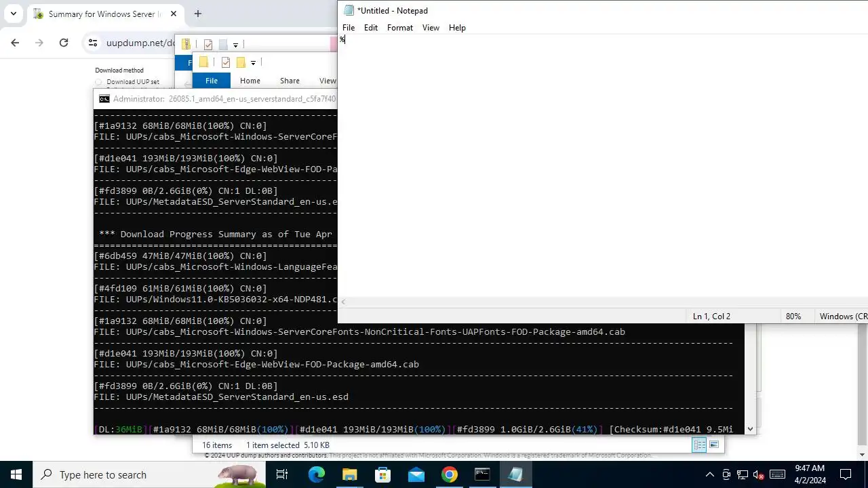
Task: Select Download UUP set radio button
Action: pos(98,82)
